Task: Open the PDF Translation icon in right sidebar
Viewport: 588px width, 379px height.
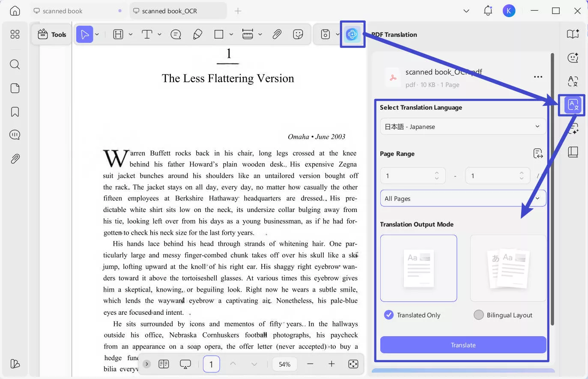Action: click(x=573, y=105)
